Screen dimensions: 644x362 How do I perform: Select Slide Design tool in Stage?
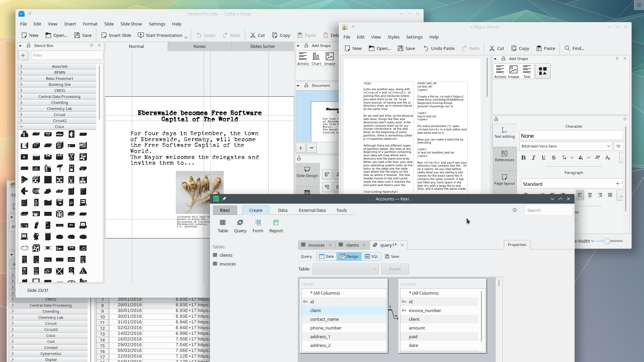click(307, 172)
